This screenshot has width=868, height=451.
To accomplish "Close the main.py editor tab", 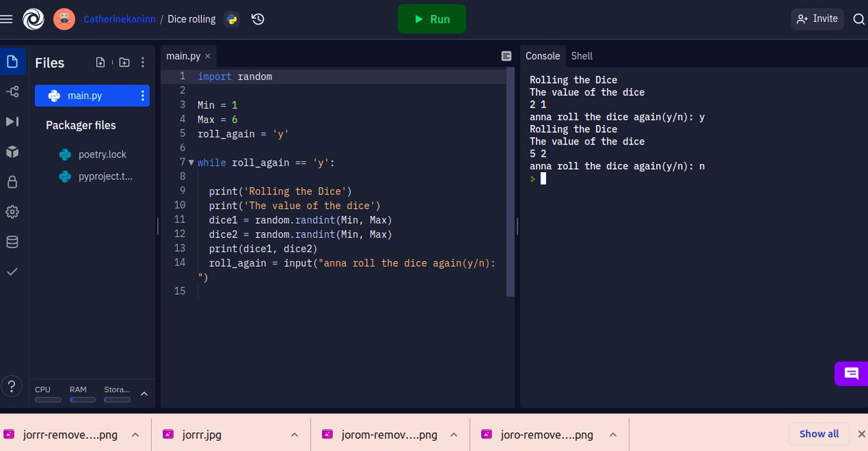I will coord(208,56).
